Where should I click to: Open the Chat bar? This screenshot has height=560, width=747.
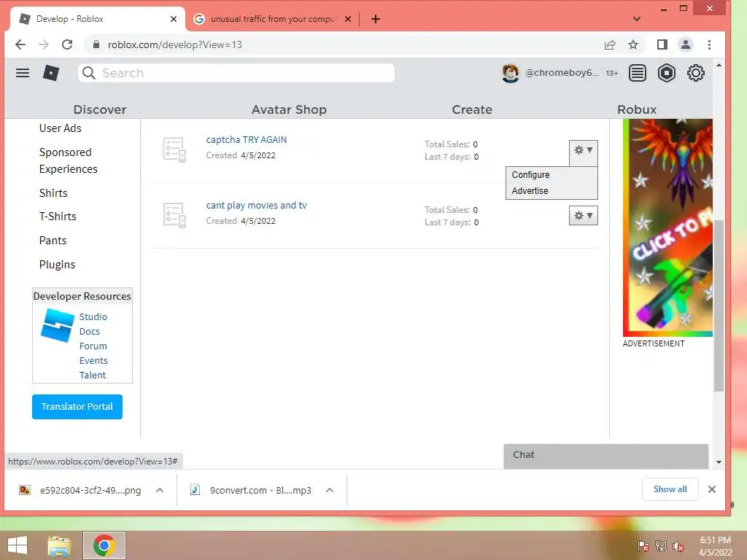click(606, 456)
